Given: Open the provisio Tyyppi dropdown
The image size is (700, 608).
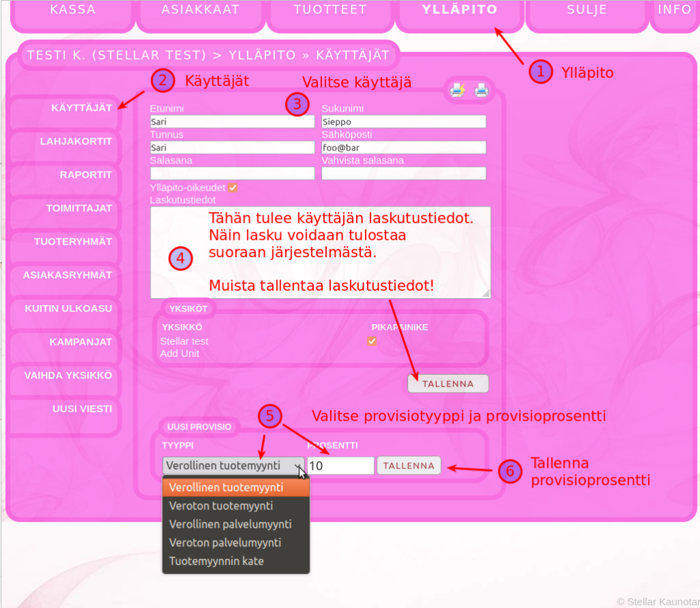Looking at the screenshot, I should click(234, 466).
